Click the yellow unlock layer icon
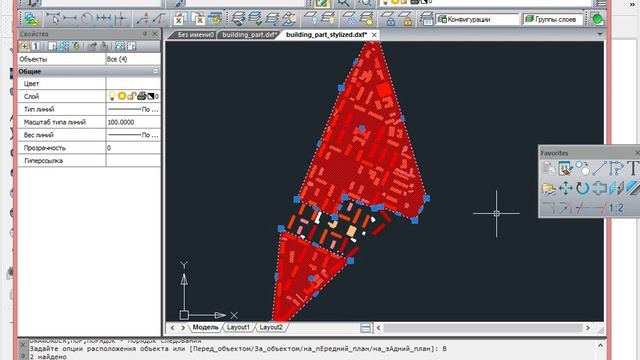The image size is (640, 360). 407,19
